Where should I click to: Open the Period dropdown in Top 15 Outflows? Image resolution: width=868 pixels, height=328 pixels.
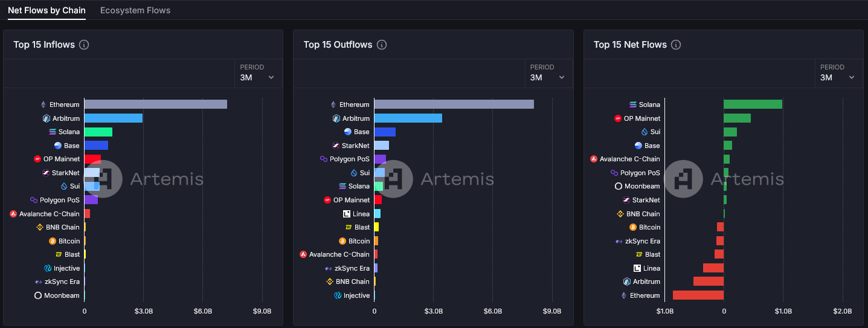(548, 73)
